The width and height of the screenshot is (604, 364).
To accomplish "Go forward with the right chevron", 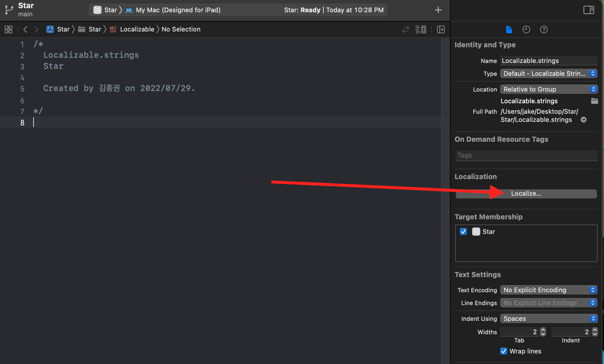I will pos(36,29).
